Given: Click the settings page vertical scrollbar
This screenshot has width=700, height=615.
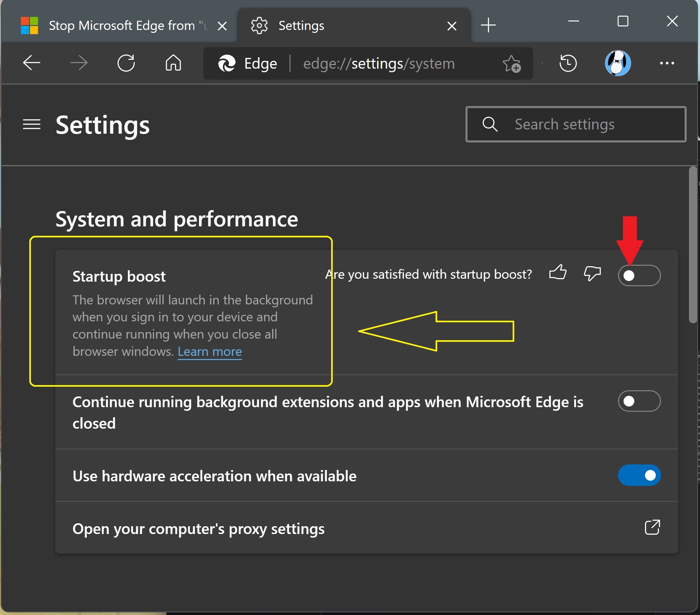Looking at the screenshot, I should pyautogui.click(x=693, y=245).
